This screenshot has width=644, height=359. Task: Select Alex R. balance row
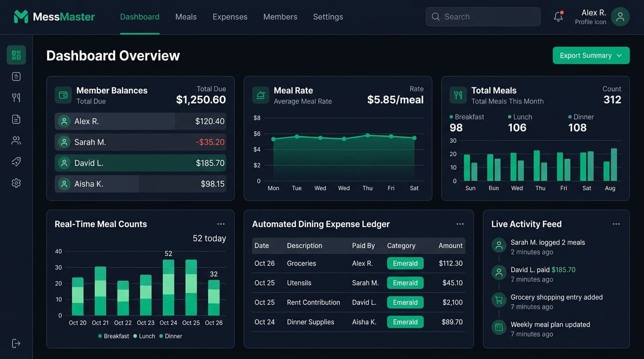coord(140,122)
